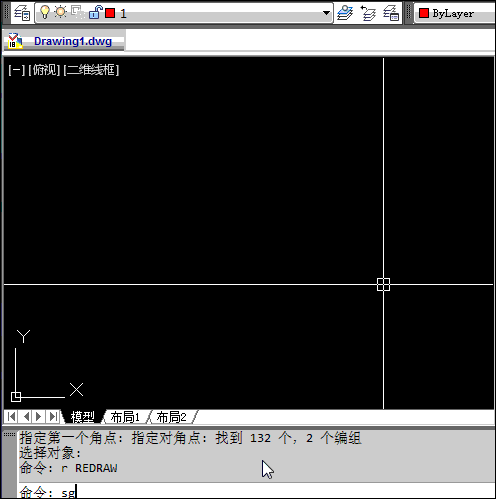Click the red layer color swatch
The height and width of the screenshot is (499, 496).
click(110, 13)
